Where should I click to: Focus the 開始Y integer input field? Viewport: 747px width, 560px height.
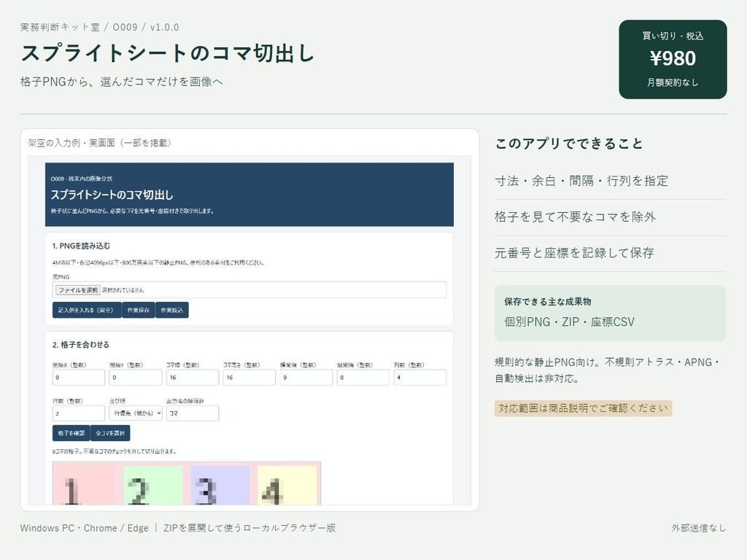(136, 377)
